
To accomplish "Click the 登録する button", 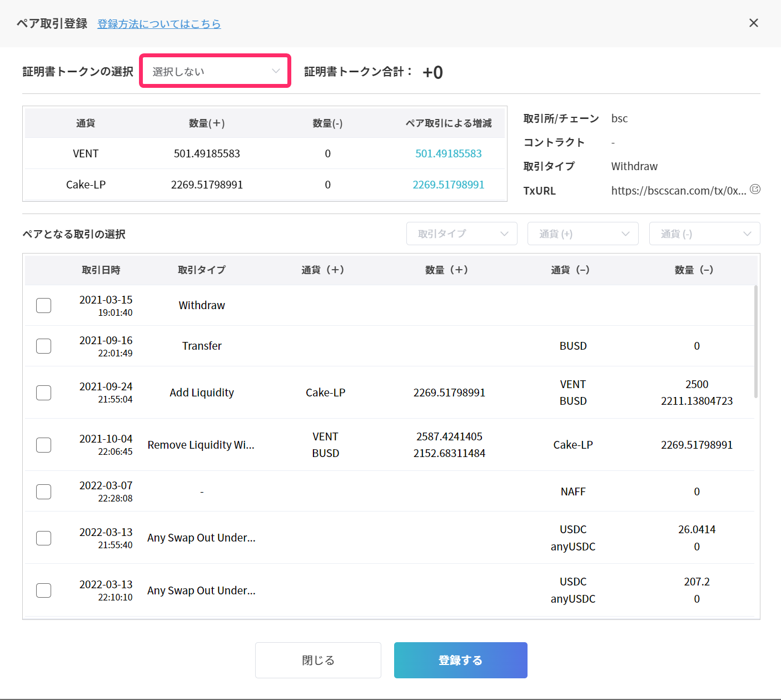I will pos(461,660).
